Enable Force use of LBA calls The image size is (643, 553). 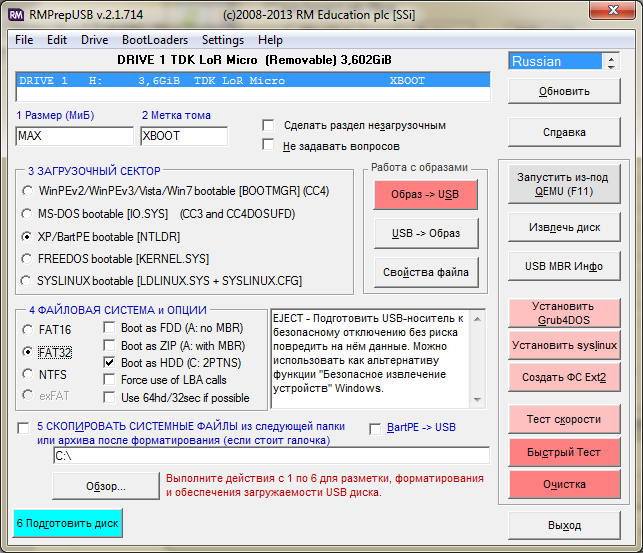point(109,380)
